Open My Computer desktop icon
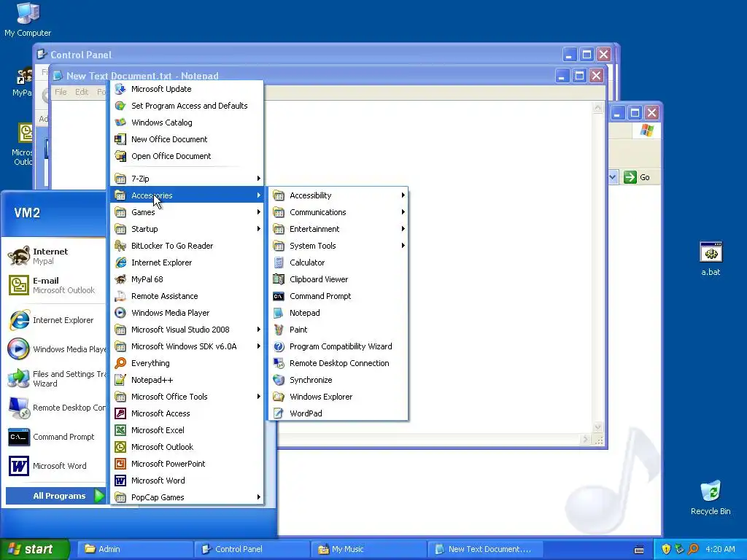 [x=28, y=20]
